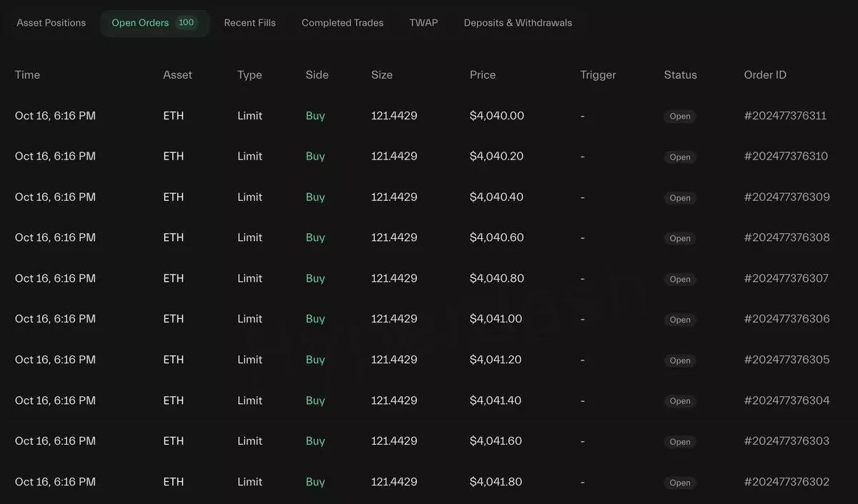Click the Order ID column header
The width and height of the screenshot is (858, 504).
(765, 75)
